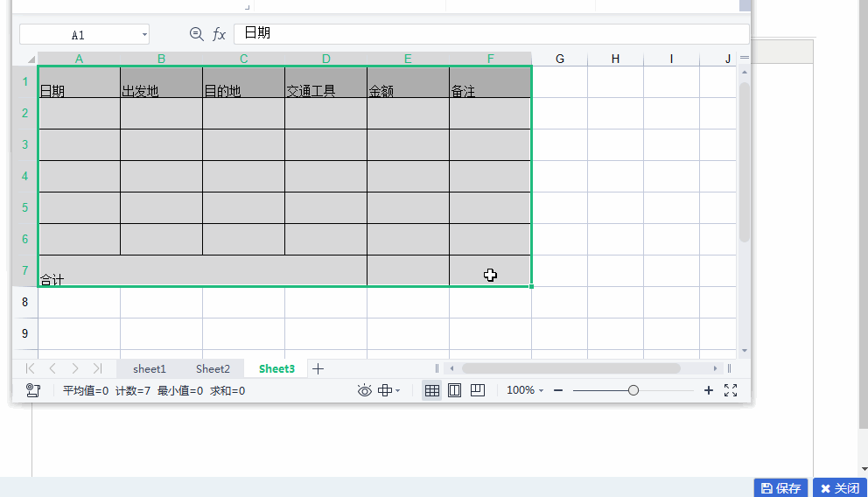Click the 平均值=0 status entry
The image size is (868, 497).
click(86, 391)
